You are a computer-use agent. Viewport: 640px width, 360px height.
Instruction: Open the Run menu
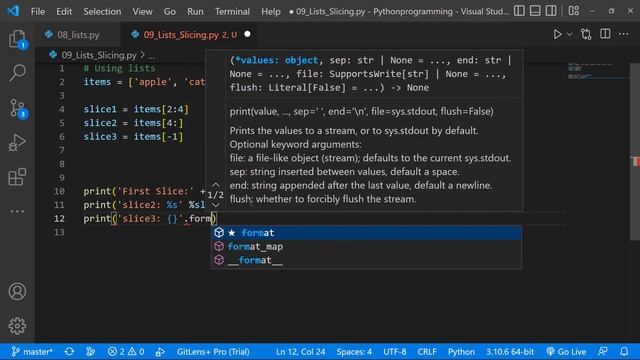pos(195,11)
